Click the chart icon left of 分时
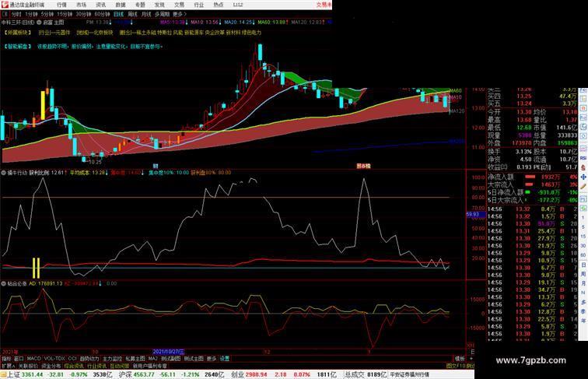Image resolution: width=588 pixels, height=379 pixels. (5, 14)
